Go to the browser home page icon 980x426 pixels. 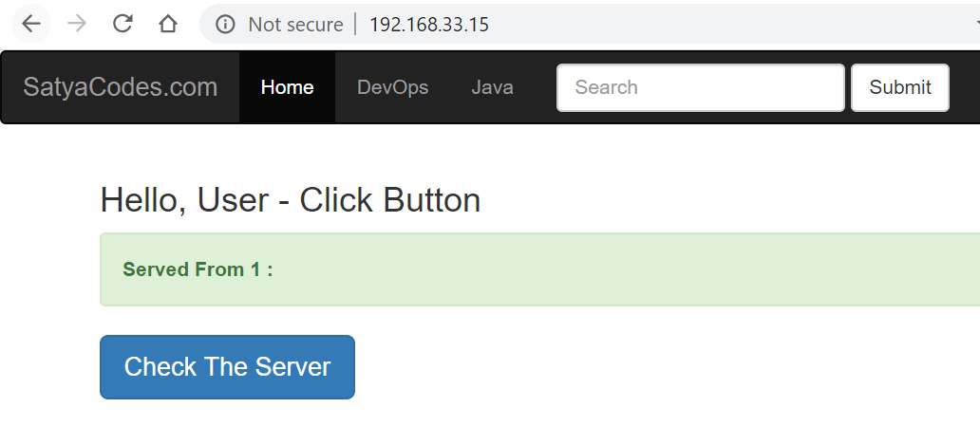pos(168,24)
